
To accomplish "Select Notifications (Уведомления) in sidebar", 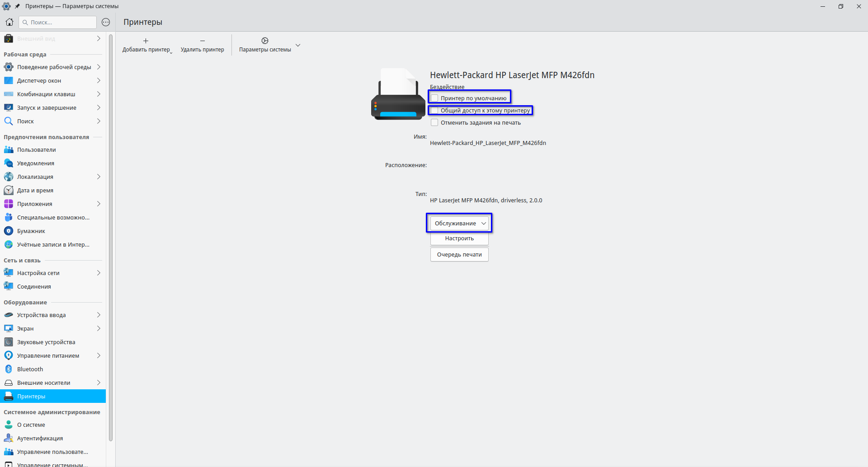I will [35, 163].
